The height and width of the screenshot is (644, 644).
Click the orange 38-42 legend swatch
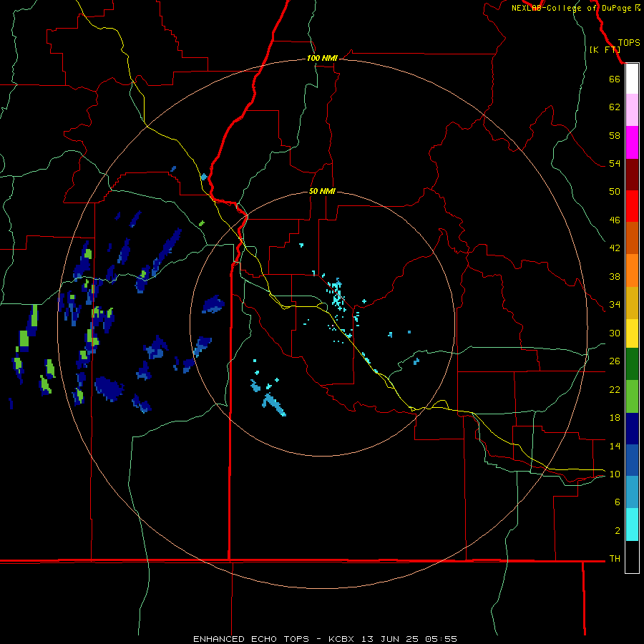click(632, 270)
